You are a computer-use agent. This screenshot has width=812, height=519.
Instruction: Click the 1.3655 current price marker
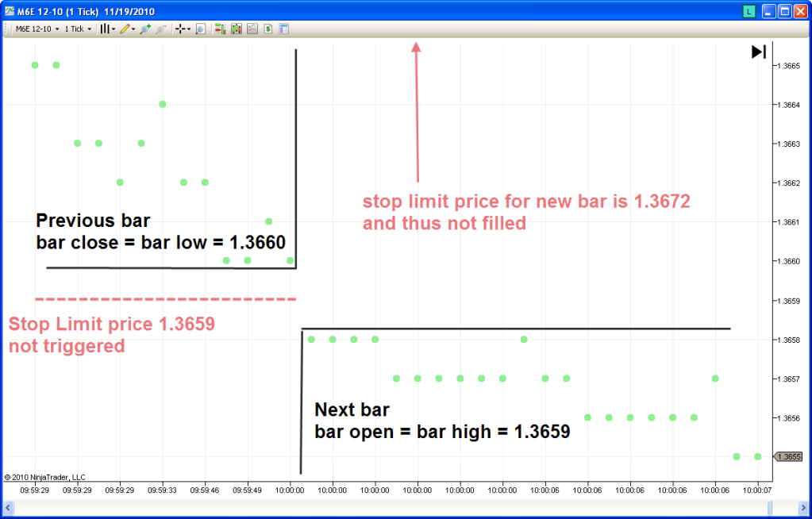pos(789,456)
